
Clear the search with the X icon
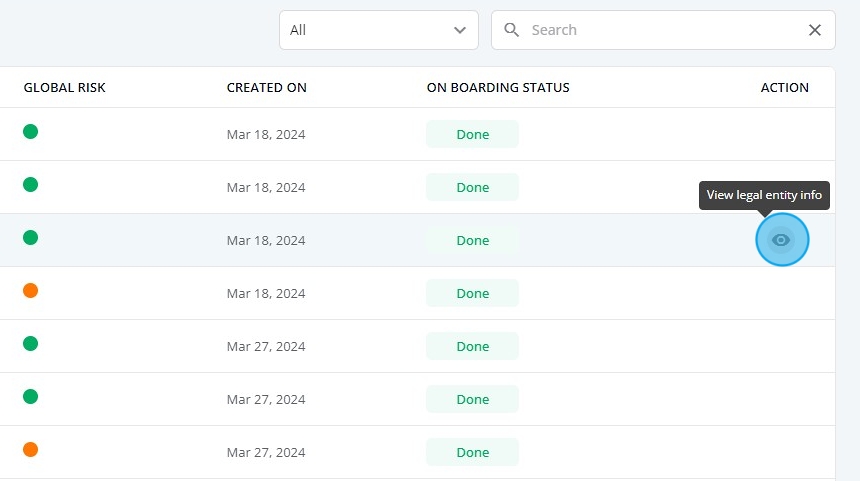(814, 30)
